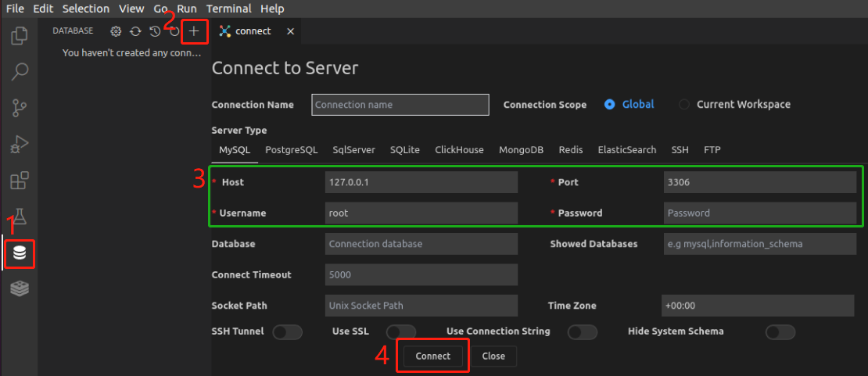Select the Current Workspace radio button
Image resolution: width=868 pixels, height=376 pixels.
click(x=684, y=105)
